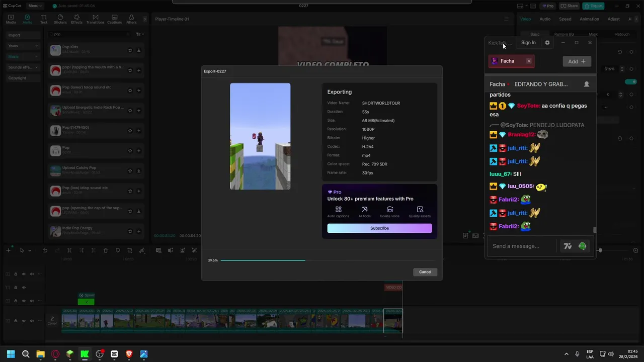Toggle lock on the main video track
Image resolution: width=644 pixels, height=362 pixels.
tap(16, 321)
